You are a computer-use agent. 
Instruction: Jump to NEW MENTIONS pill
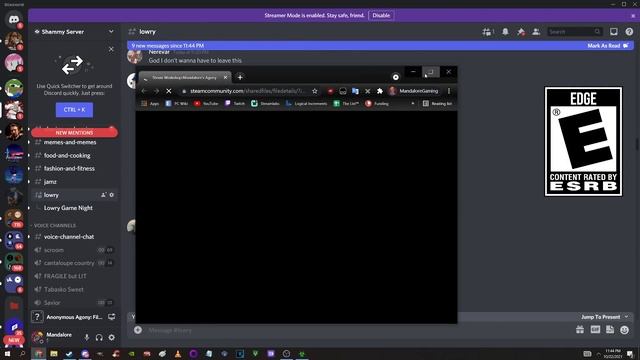(74, 133)
